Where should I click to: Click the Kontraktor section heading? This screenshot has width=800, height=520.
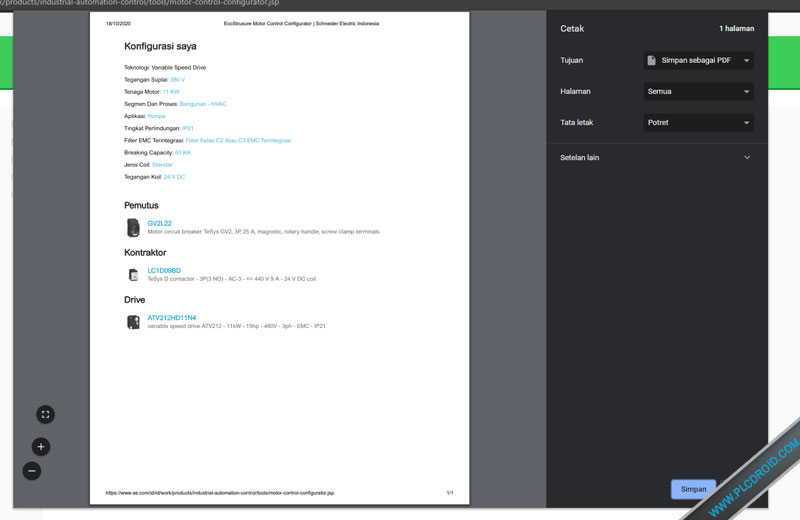point(145,253)
